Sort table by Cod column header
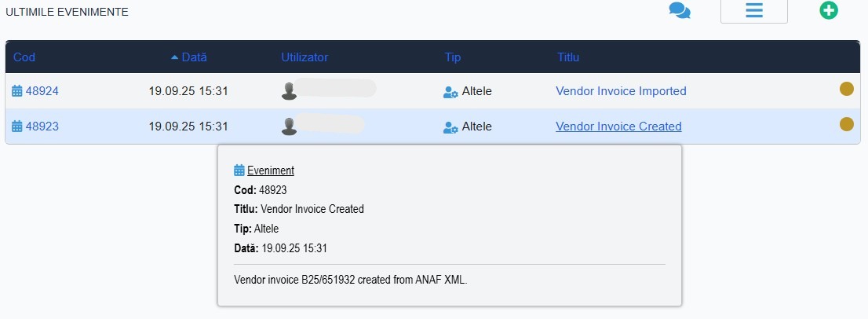Image resolution: width=868 pixels, height=319 pixels. 24,57
